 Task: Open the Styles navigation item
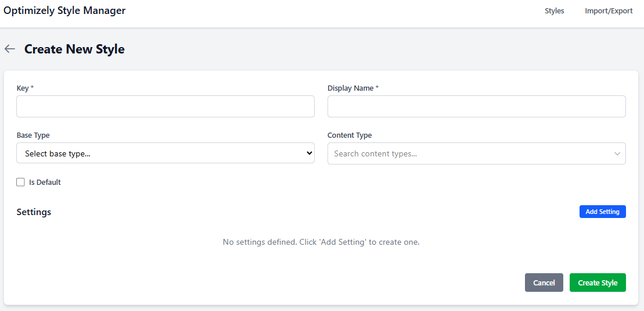[554, 11]
